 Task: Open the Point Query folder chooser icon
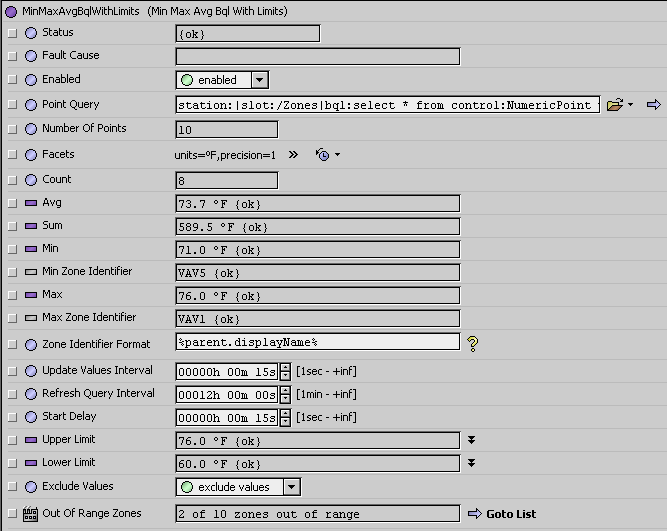coord(615,104)
